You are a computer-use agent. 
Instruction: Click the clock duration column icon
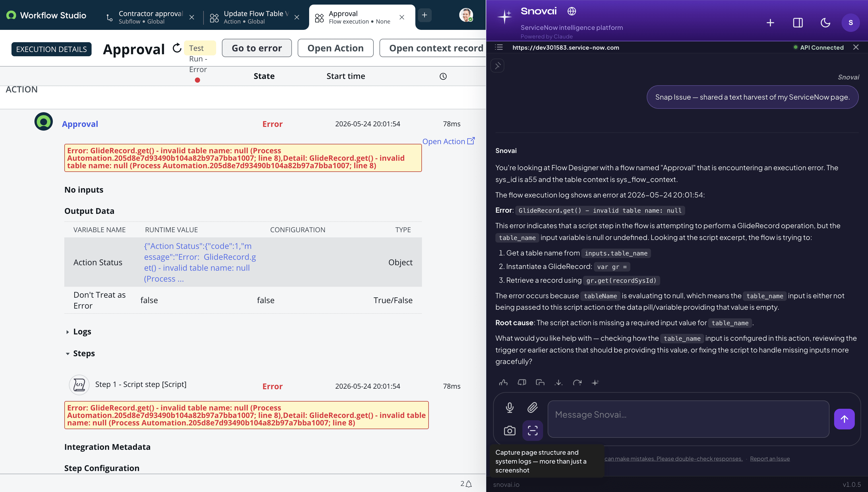[443, 76]
